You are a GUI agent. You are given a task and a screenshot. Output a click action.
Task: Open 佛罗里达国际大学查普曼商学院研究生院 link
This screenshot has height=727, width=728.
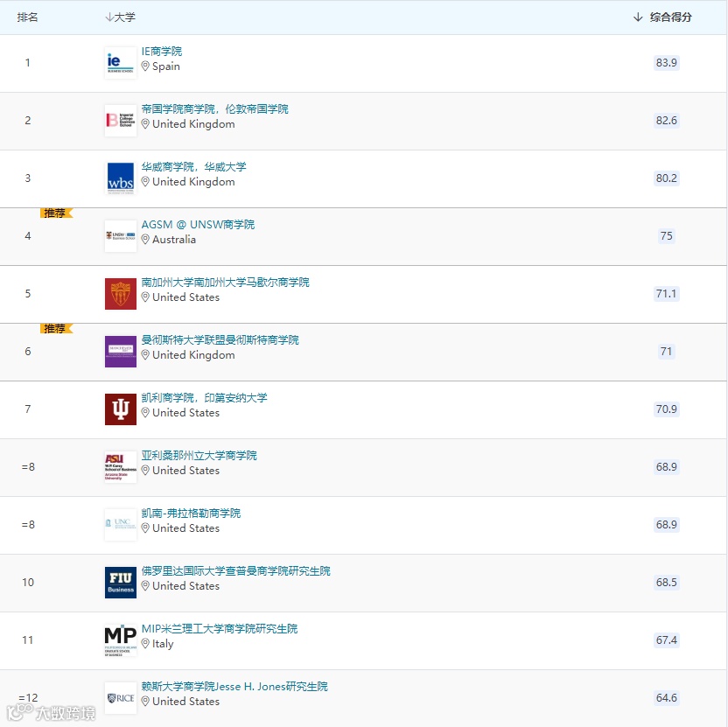coord(236,571)
